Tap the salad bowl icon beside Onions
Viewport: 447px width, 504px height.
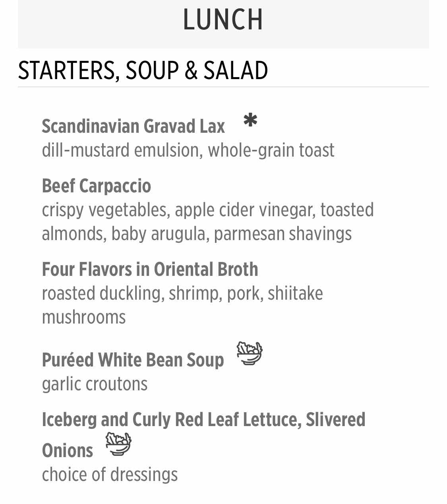pos(118,444)
